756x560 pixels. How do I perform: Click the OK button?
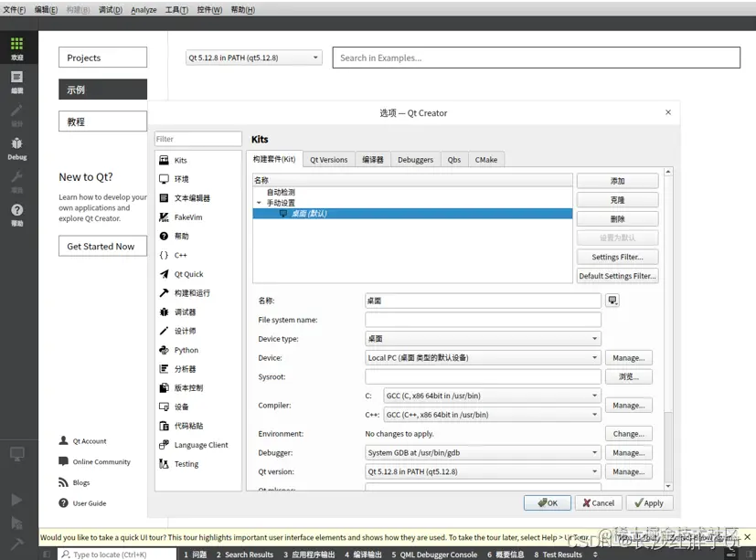point(548,502)
